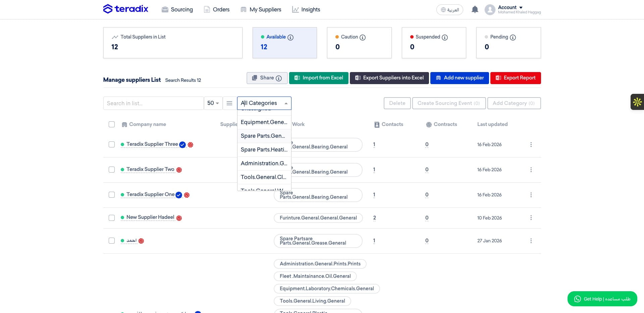
Task: Click verified badge on Teradix Supplier Three
Action: [x=182, y=145]
